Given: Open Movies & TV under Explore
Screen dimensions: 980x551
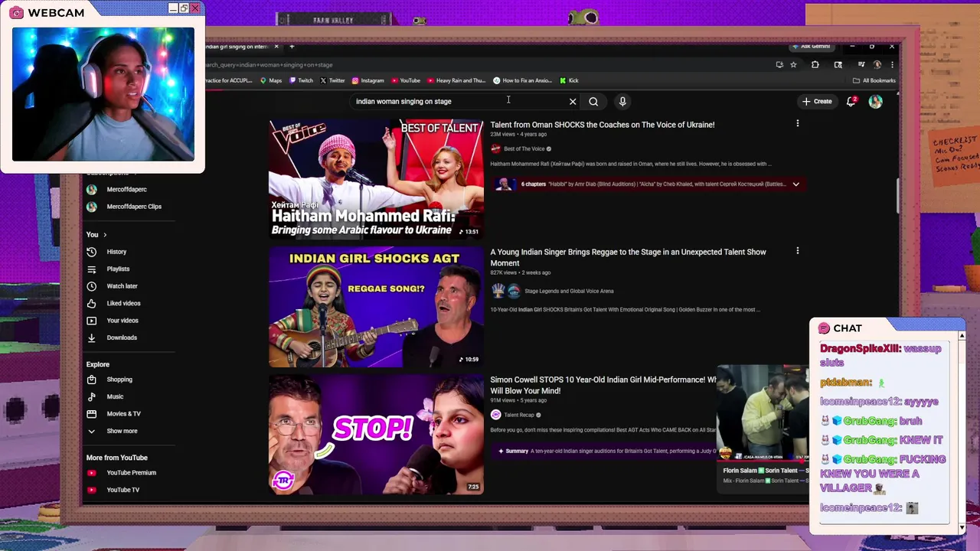Looking at the screenshot, I should 113,414.
